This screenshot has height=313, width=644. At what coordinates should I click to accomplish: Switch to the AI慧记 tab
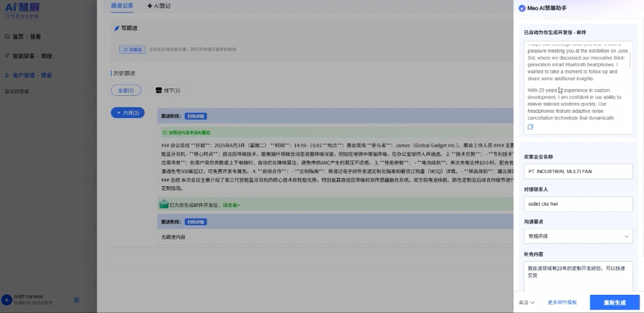[x=158, y=6]
